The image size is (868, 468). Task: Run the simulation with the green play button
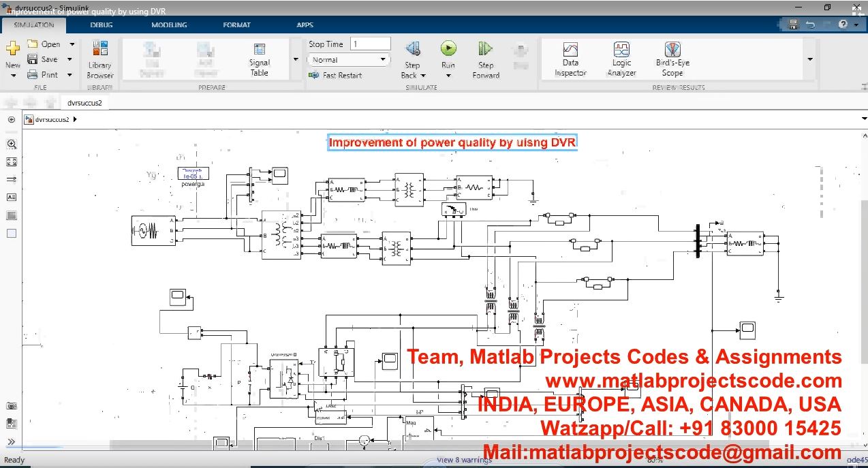coord(448,48)
